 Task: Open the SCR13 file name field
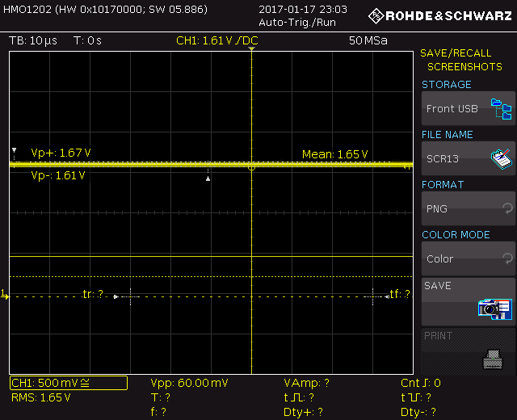click(x=469, y=158)
